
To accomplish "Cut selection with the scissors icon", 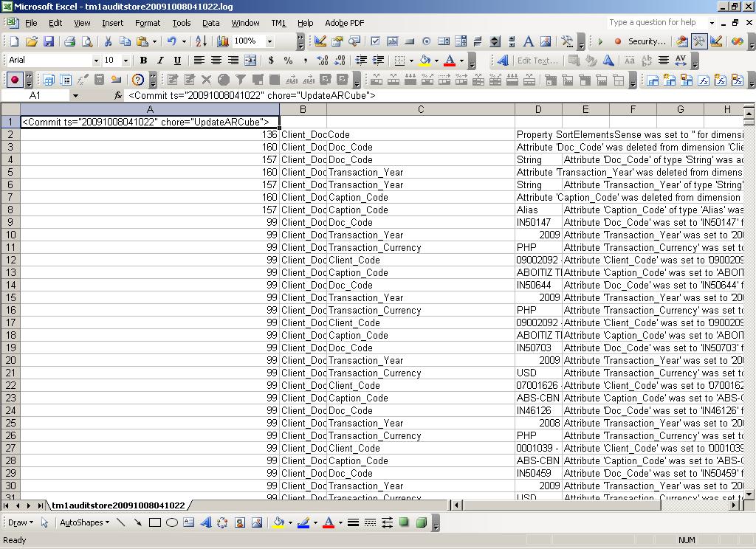I will coord(108,41).
